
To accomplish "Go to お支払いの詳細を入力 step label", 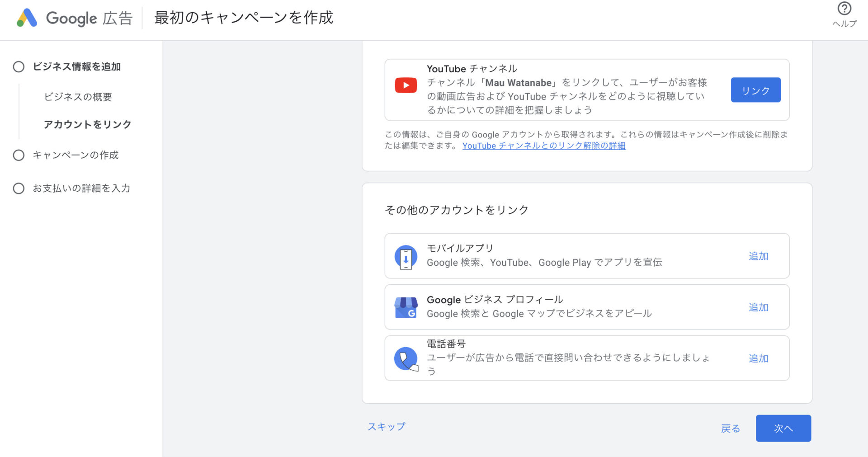I will click(81, 188).
